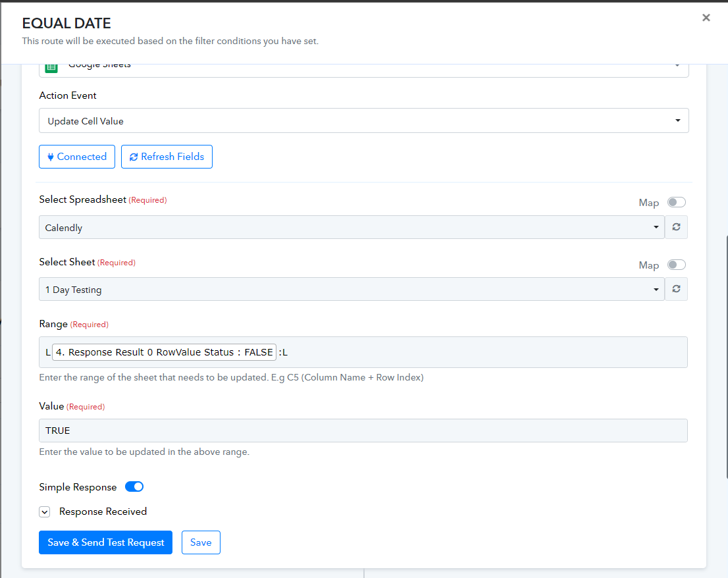Click Refresh Fields button

tap(167, 157)
